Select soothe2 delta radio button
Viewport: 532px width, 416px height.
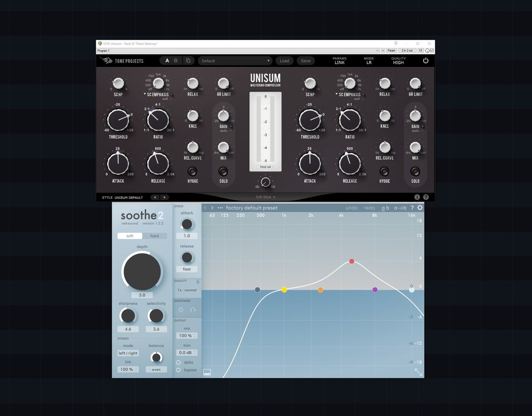pyautogui.click(x=179, y=362)
